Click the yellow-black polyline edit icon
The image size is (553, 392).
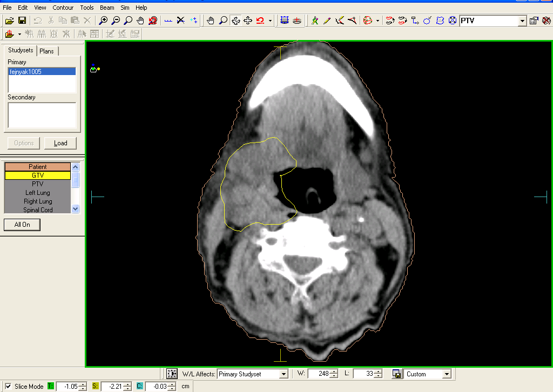click(x=340, y=21)
